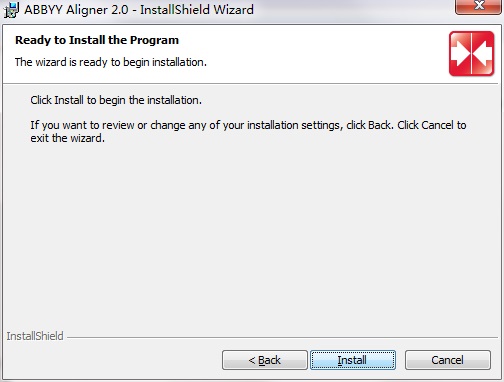Viewport: 504px width, 382px height.
Task: Click the empty gray area of the dialog body
Action: coord(250,233)
